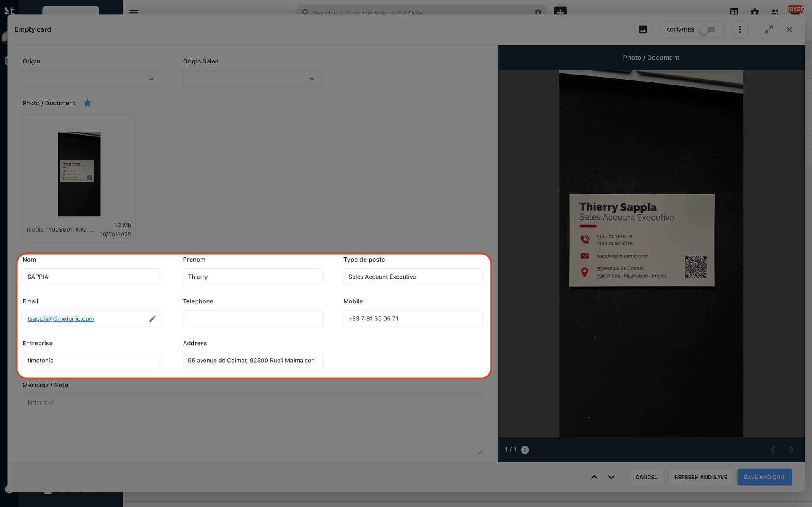Jump to next card with down chevron
The width and height of the screenshot is (812, 507).
611,477
